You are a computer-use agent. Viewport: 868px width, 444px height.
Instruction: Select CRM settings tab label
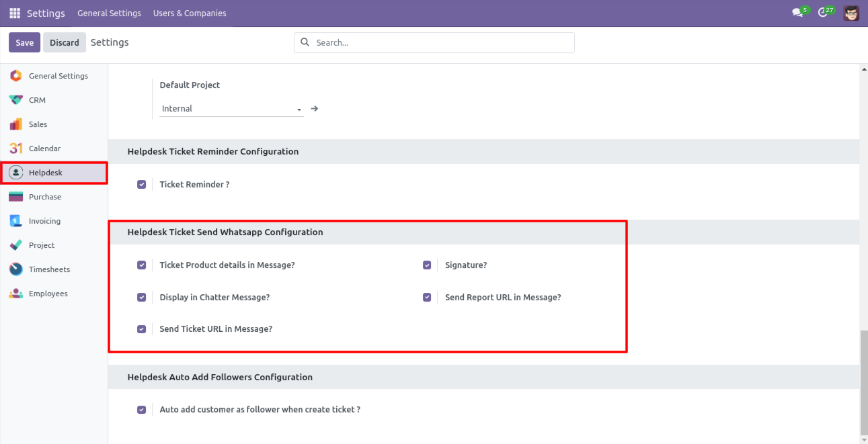[37, 100]
